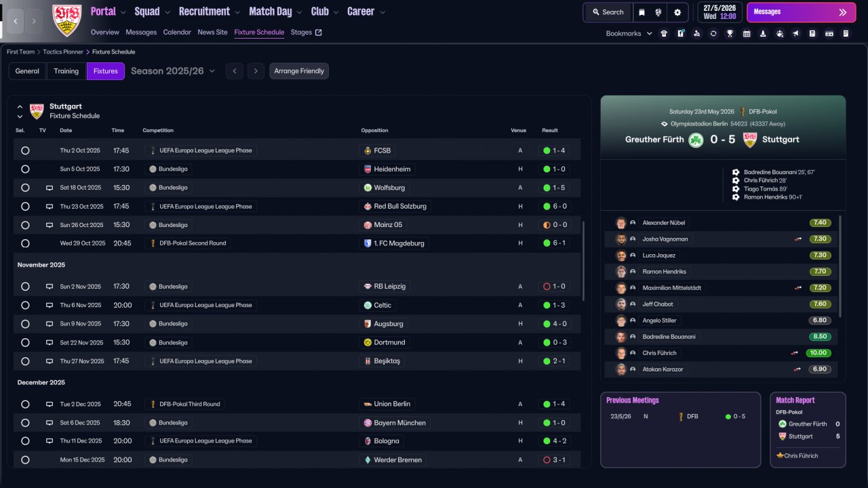Click the Arrange Friendly button
This screenshot has width=868, height=488.
click(299, 71)
